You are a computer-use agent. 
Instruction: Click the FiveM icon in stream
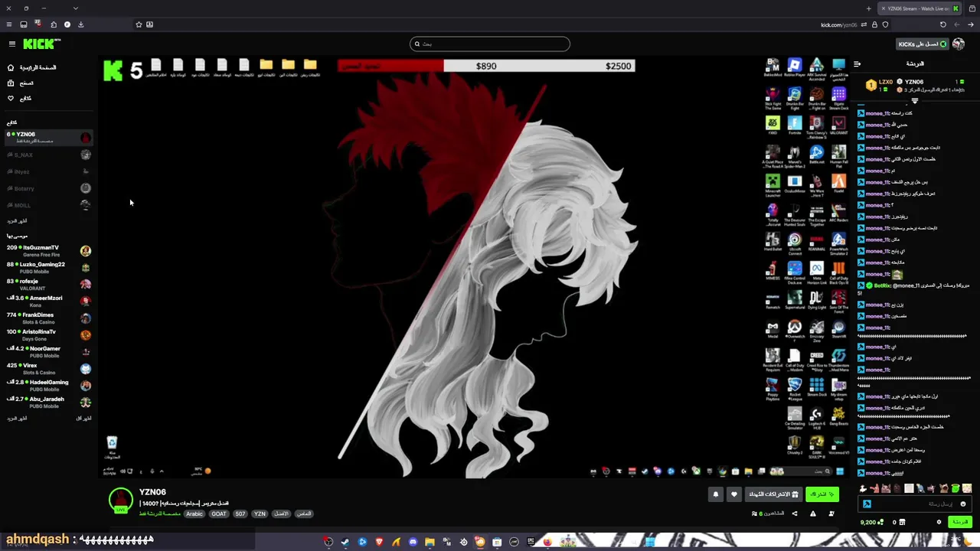point(839,184)
